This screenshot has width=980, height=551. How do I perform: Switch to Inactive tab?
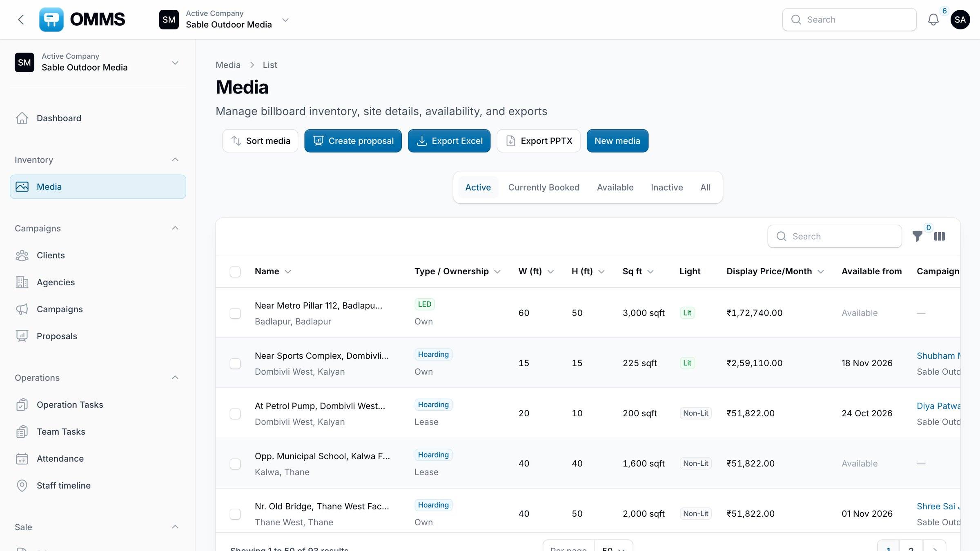667,187
